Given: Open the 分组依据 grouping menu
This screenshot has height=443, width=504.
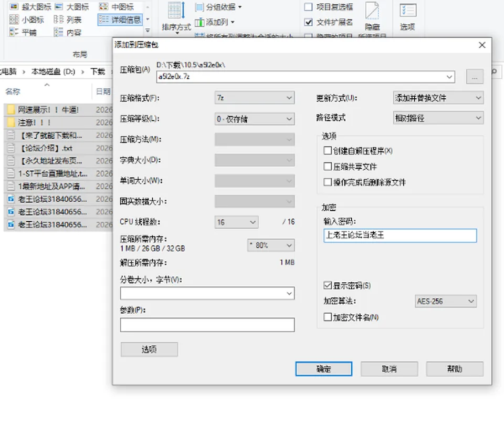Looking at the screenshot, I should click(x=218, y=7).
